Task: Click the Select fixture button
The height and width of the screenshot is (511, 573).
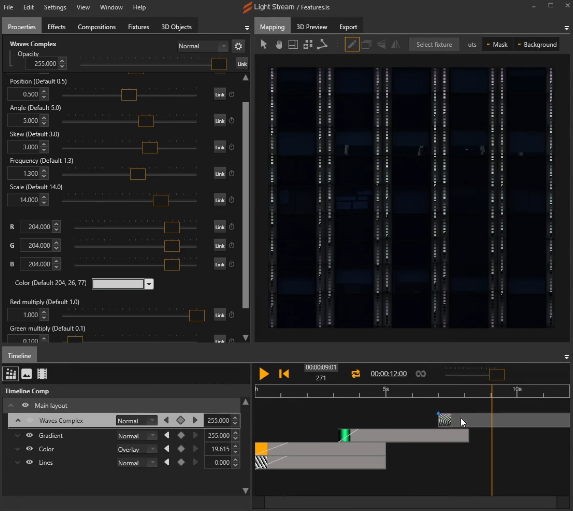Action: [434, 45]
